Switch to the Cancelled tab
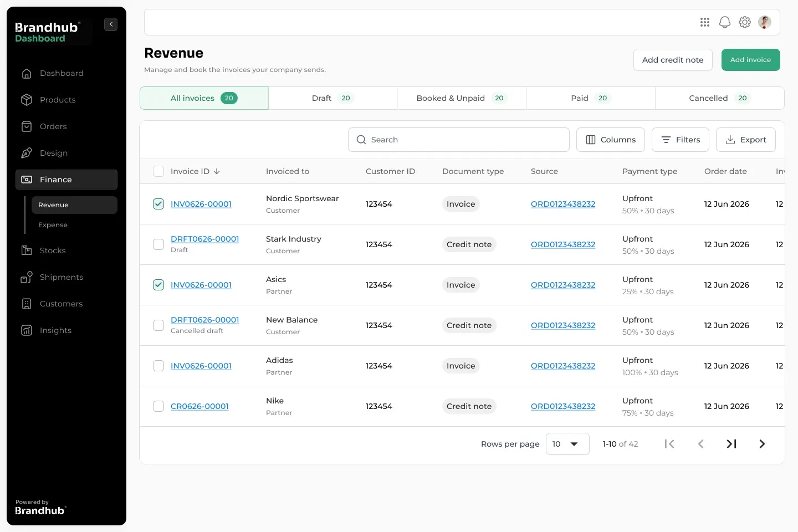 719,98
